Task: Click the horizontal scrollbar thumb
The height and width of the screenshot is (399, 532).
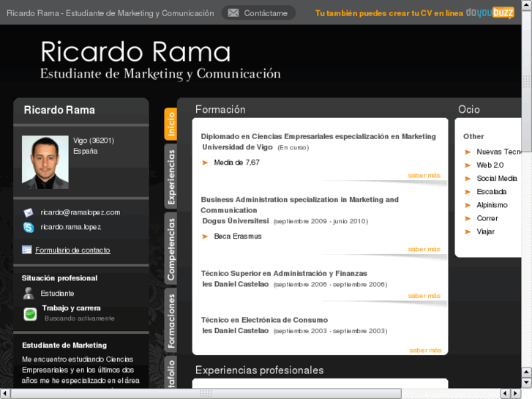Action: tap(206, 394)
